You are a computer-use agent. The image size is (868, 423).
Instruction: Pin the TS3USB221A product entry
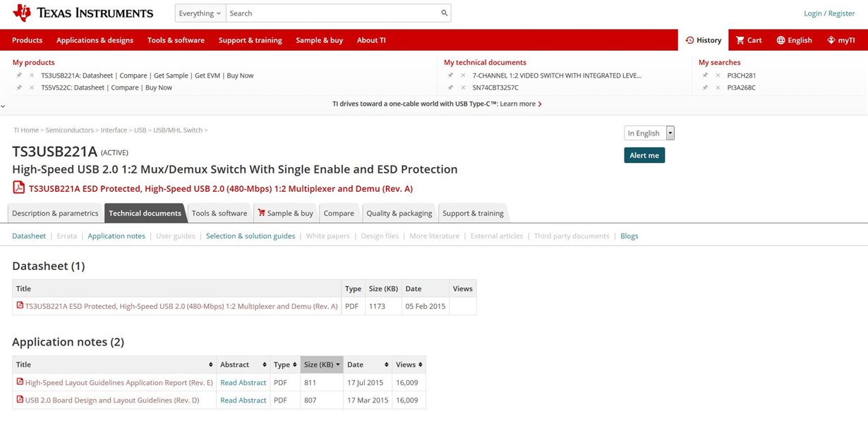(19, 75)
